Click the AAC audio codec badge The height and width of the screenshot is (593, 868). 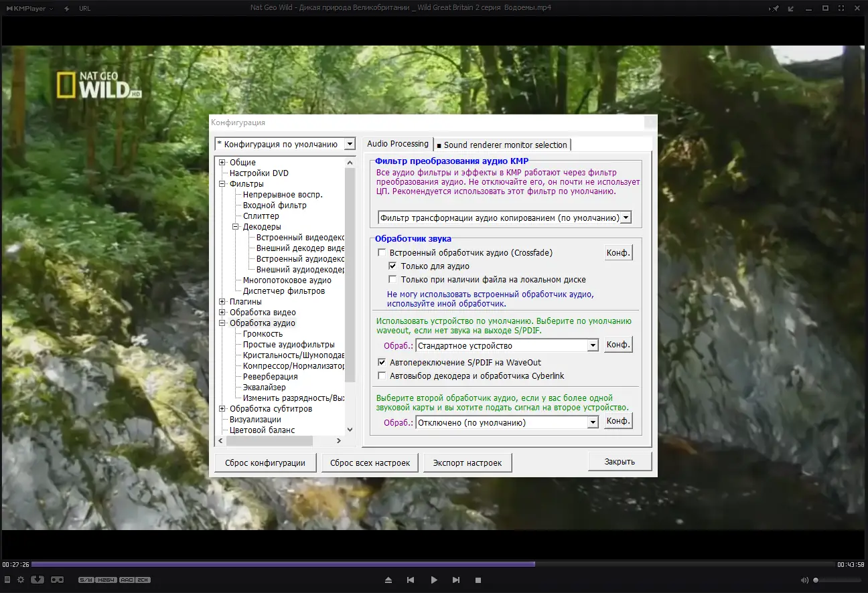[x=127, y=580]
